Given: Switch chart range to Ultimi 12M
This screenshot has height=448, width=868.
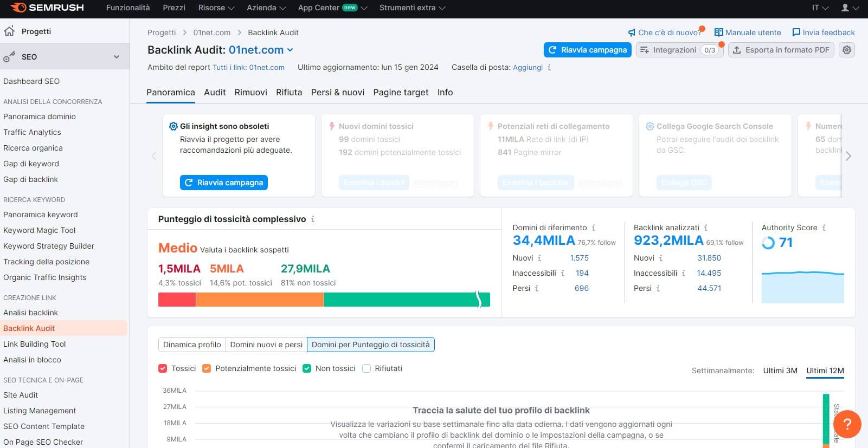Looking at the screenshot, I should point(825,371).
